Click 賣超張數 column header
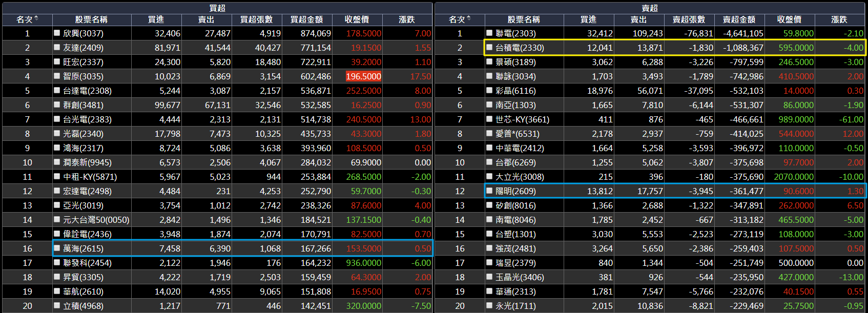This screenshot has height=313, width=868. pos(689,19)
